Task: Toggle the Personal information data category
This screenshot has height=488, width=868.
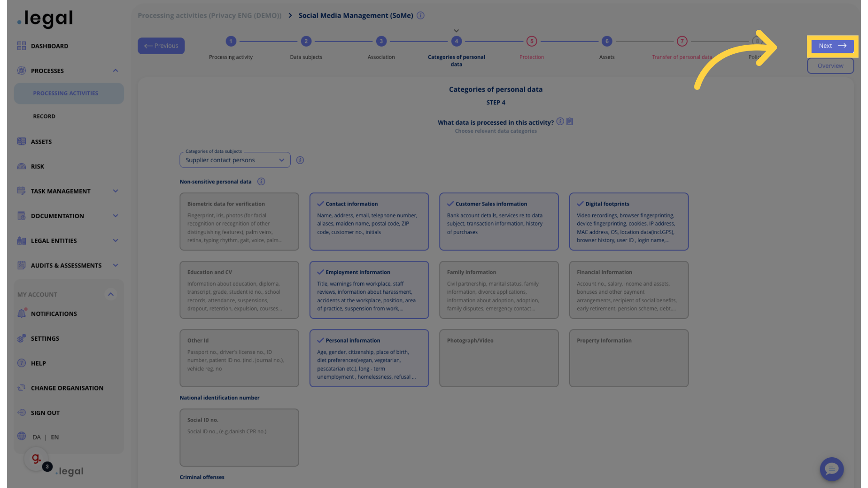Action: click(x=368, y=357)
